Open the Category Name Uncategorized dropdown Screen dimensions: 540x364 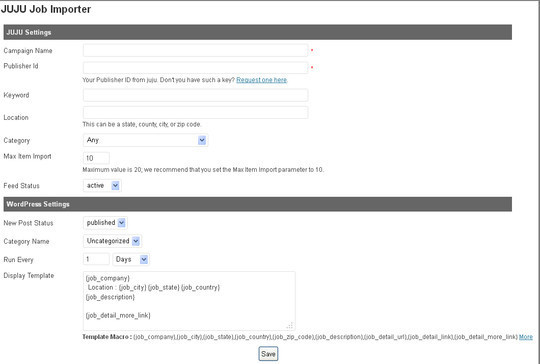pos(112,241)
